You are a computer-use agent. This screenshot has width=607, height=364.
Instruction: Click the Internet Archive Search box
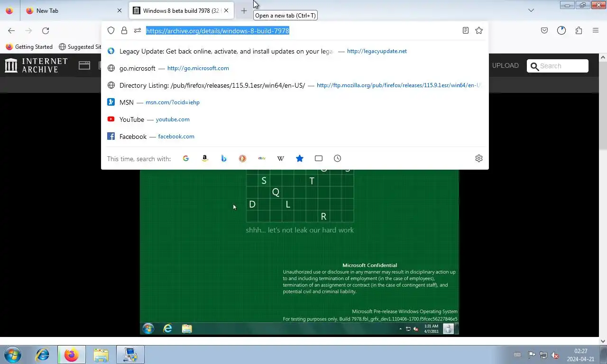558,66
